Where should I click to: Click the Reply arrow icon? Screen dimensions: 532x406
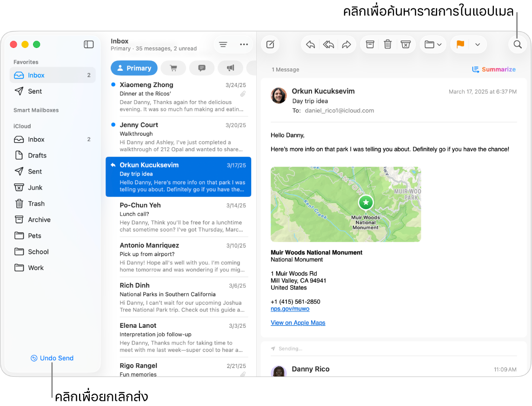(x=311, y=45)
